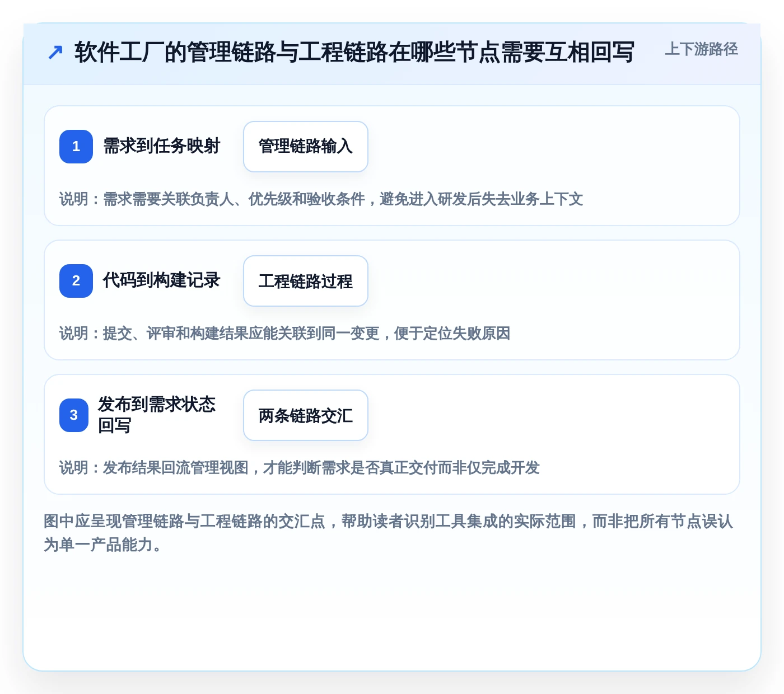The height and width of the screenshot is (694, 784).
Task: Click the description starting 说明：需求需要关联负责人
Action: (x=321, y=199)
